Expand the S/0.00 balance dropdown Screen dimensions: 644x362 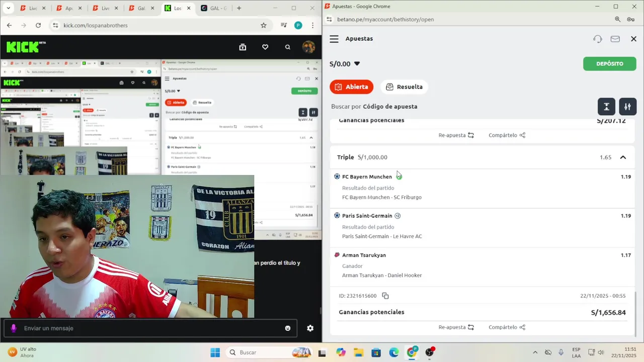(x=345, y=64)
